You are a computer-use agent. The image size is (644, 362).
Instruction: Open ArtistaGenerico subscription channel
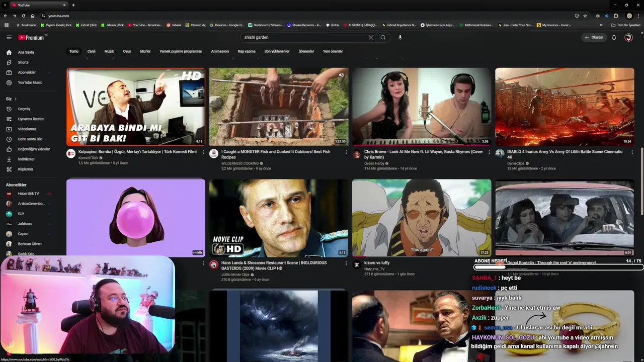click(32, 204)
